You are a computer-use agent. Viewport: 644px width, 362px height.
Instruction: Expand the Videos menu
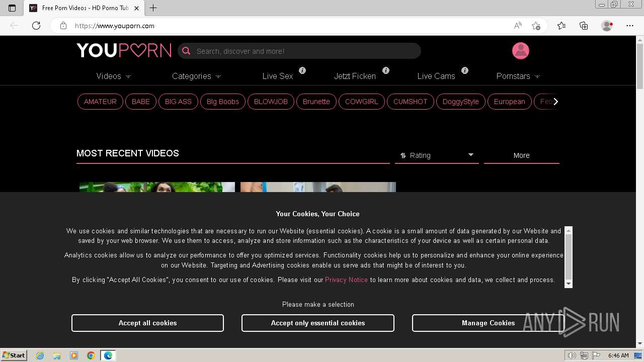tap(114, 76)
